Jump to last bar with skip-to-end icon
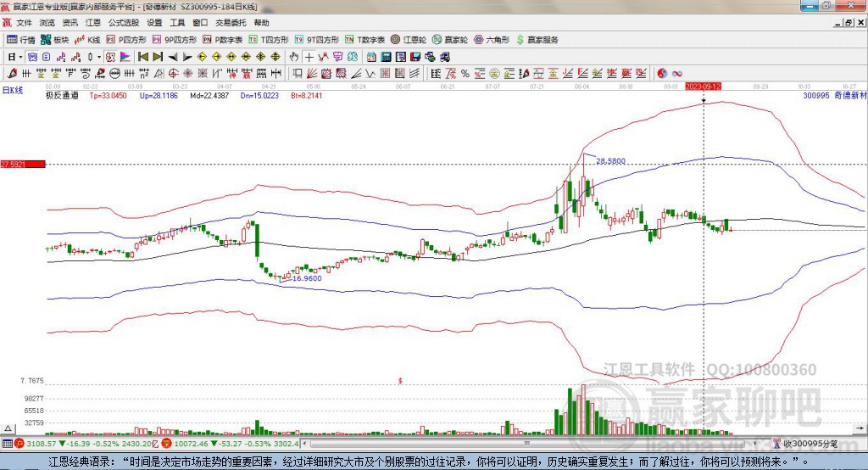 tap(158, 57)
